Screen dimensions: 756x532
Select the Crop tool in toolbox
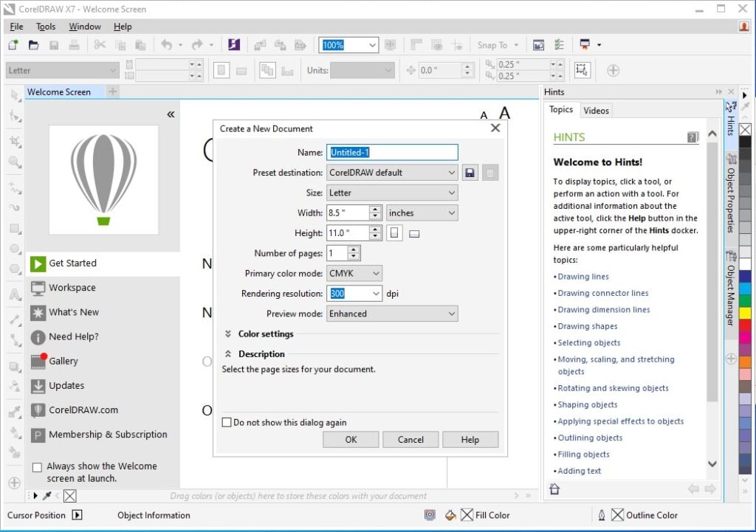click(x=15, y=141)
